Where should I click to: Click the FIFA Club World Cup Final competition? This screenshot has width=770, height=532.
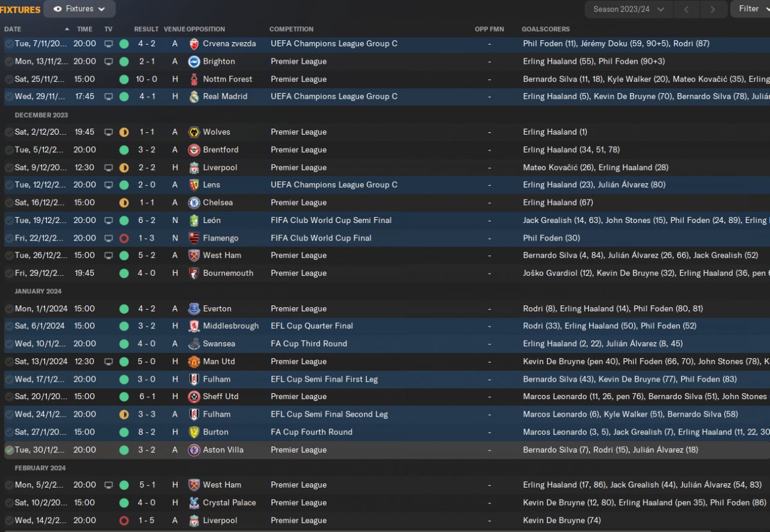321,238
